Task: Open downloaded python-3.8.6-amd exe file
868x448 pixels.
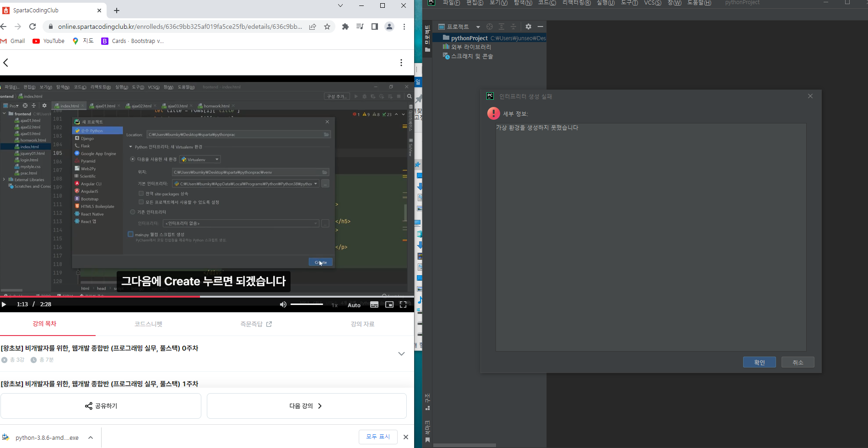Action: pyautogui.click(x=42, y=437)
